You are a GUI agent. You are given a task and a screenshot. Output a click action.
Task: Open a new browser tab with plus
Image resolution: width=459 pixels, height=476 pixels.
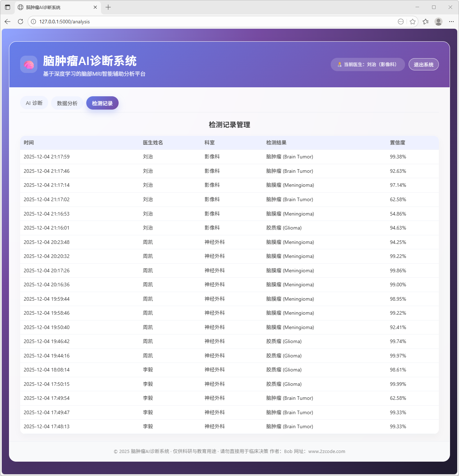(x=108, y=7)
